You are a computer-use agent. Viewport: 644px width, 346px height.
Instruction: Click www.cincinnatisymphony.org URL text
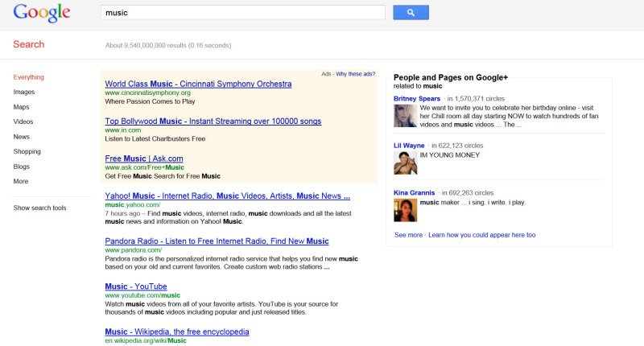147,93
